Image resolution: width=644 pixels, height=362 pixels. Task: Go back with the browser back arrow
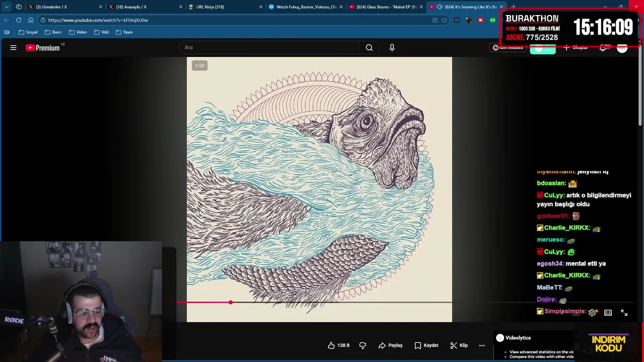(x=7, y=20)
